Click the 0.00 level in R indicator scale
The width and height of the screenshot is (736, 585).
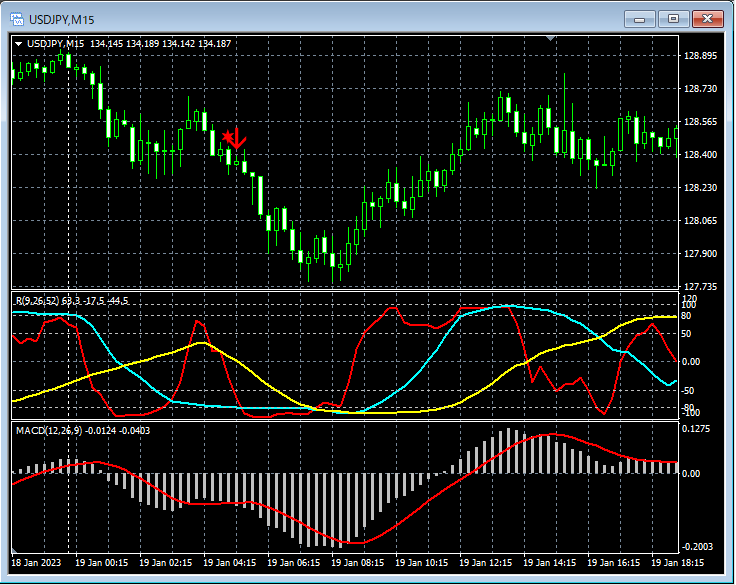point(691,362)
